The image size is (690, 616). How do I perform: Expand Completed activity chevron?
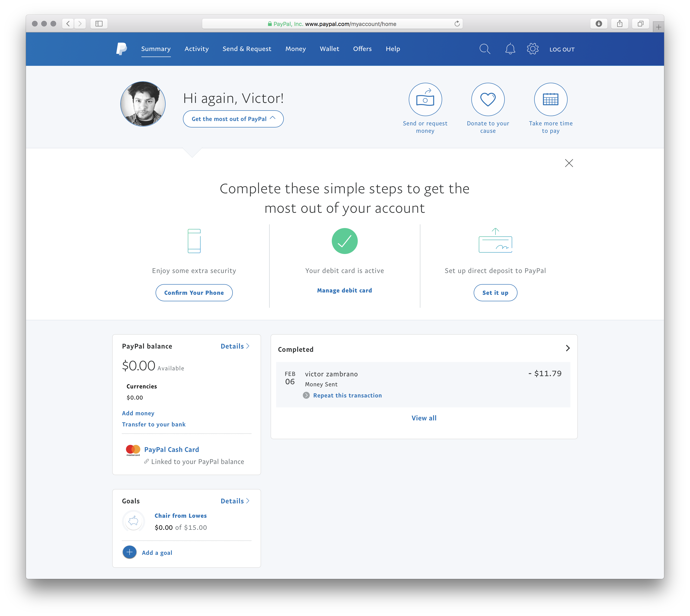pyautogui.click(x=568, y=348)
